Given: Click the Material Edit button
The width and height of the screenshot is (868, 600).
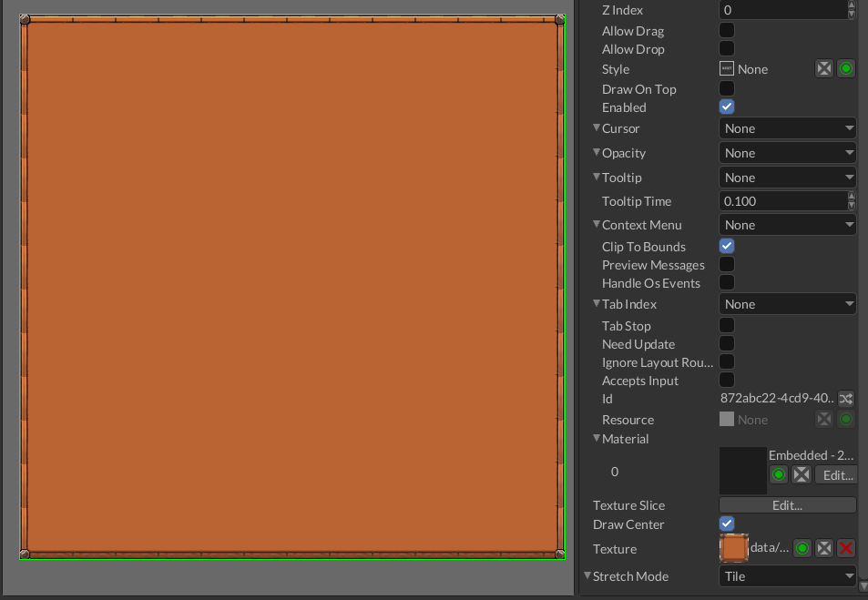Looking at the screenshot, I should point(835,474).
